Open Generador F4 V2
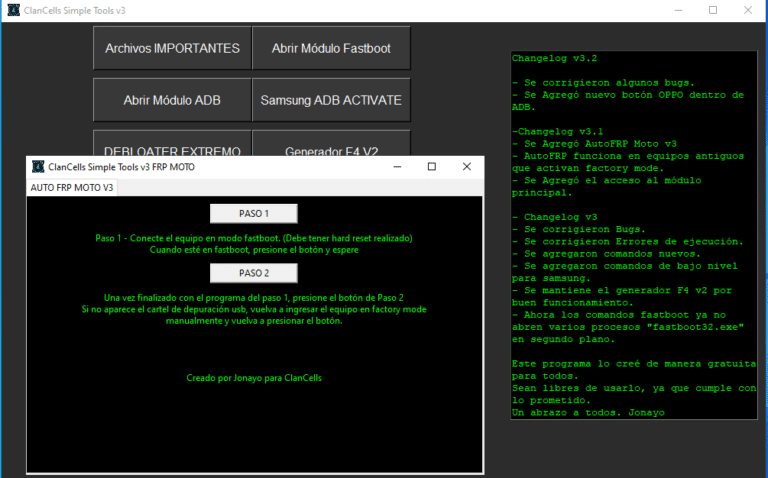This screenshot has width=768, height=478. tap(331, 143)
